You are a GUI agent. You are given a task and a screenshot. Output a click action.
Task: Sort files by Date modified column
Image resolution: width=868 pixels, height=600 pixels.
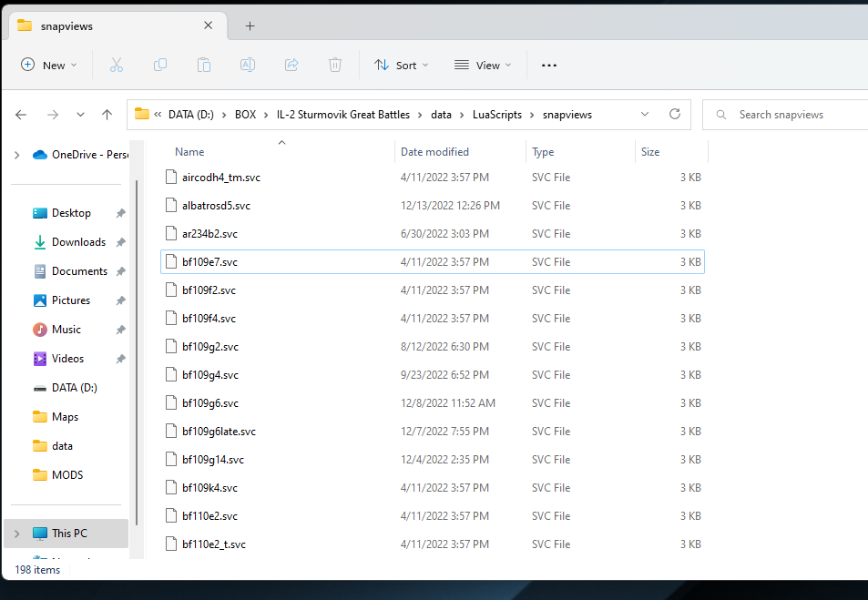pos(435,152)
